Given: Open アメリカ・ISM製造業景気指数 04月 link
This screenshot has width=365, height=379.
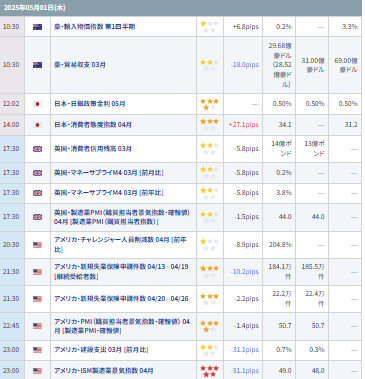Looking at the screenshot, I should 104,371.
